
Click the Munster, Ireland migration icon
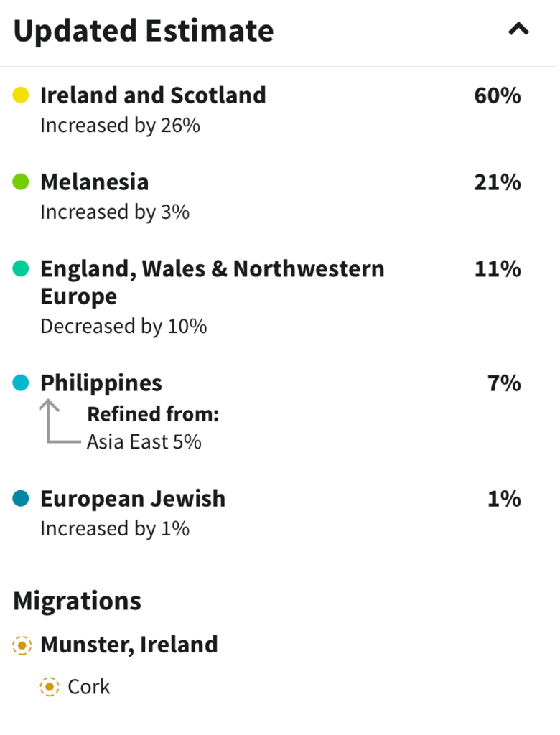coord(21,644)
